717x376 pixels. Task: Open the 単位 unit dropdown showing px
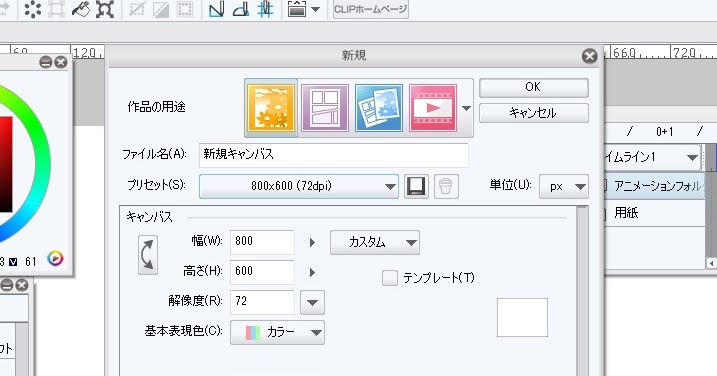point(563,186)
